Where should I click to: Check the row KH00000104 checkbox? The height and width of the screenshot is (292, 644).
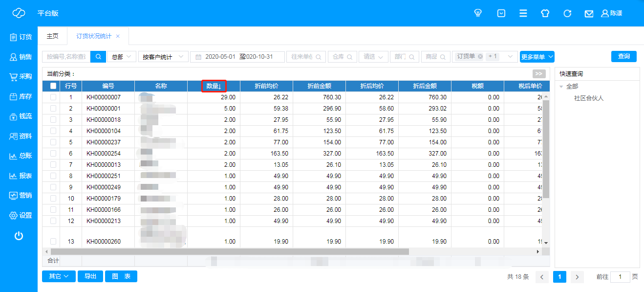[53, 131]
